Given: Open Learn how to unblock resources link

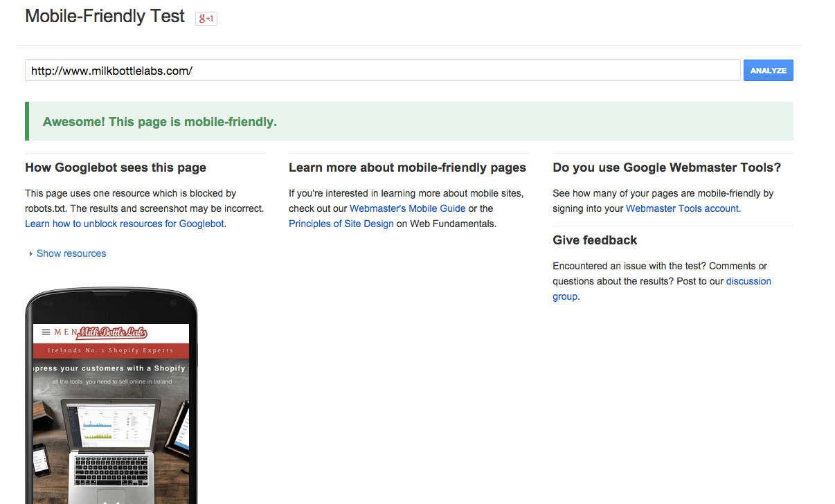Looking at the screenshot, I should pos(125,224).
